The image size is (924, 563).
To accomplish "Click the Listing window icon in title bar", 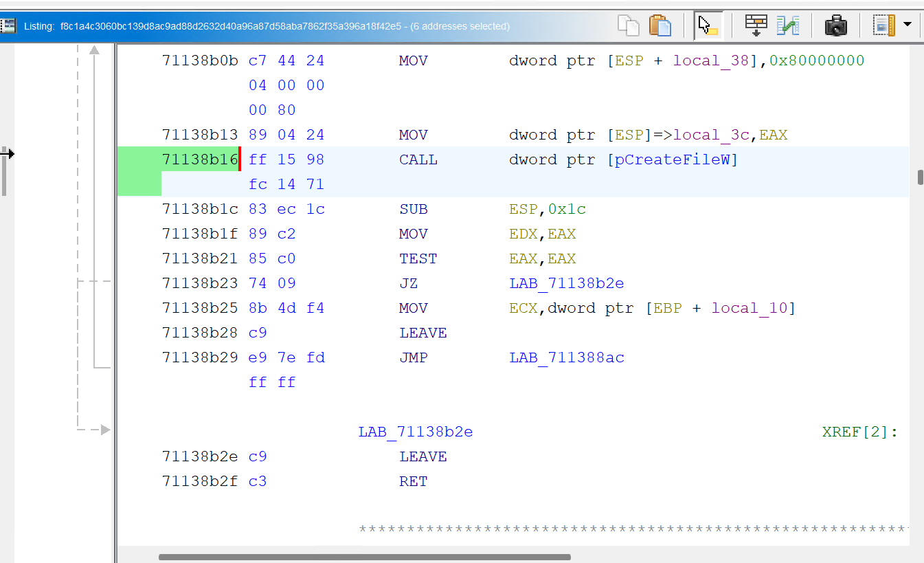I will tap(9, 26).
